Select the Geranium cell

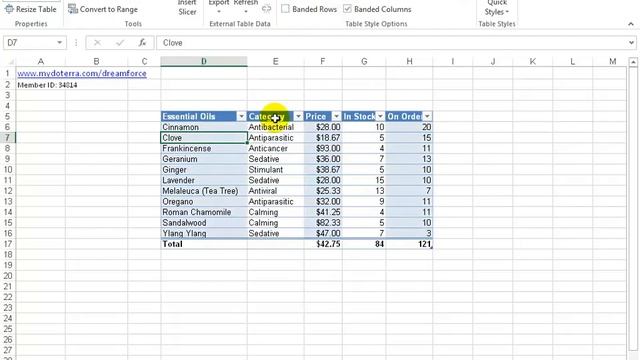click(x=204, y=159)
